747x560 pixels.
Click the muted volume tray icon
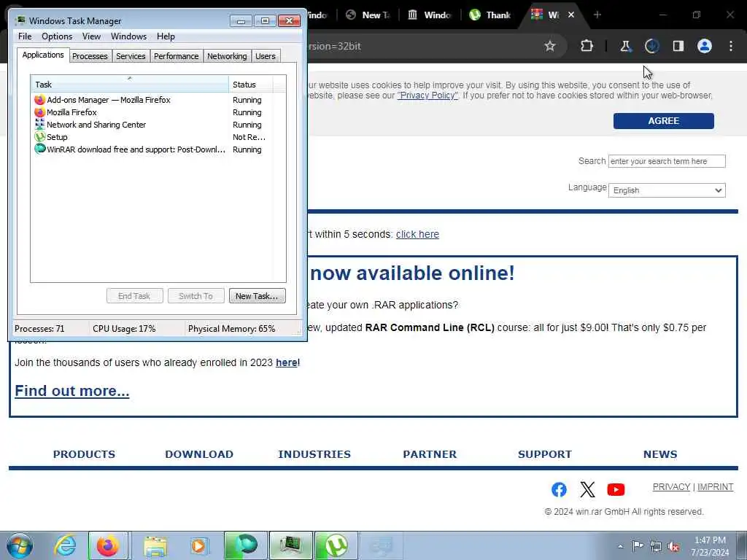[x=673, y=547]
